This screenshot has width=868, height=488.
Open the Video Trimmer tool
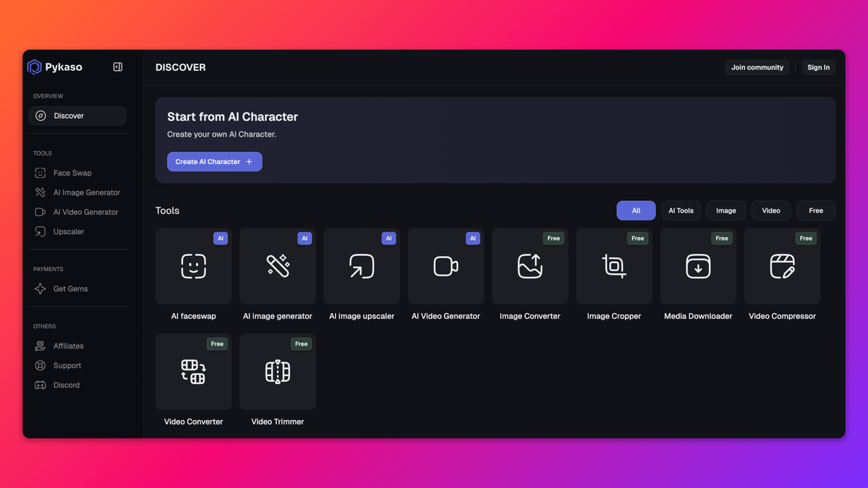278,372
